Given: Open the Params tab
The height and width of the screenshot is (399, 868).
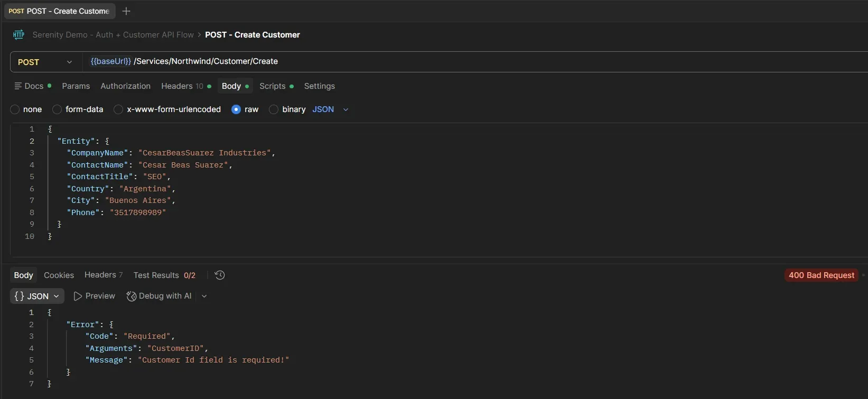Looking at the screenshot, I should click(76, 86).
